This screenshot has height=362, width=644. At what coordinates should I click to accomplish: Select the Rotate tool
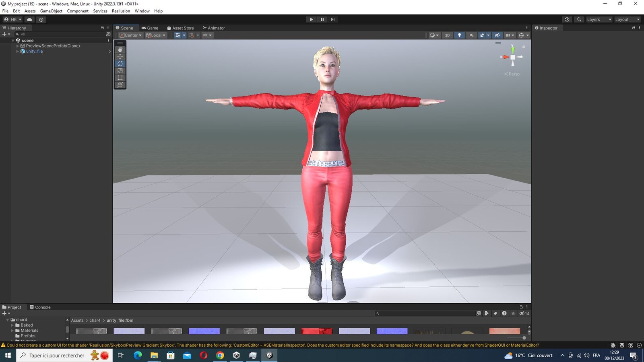[120, 64]
